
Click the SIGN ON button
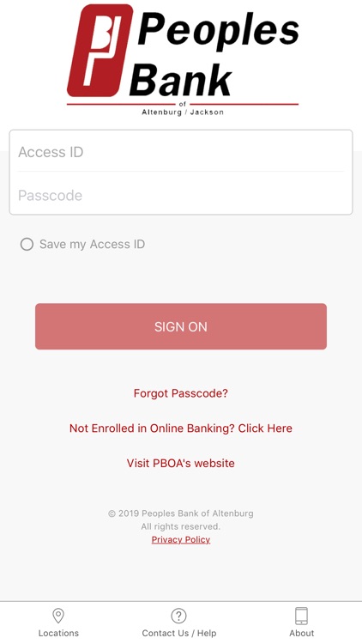pyautogui.click(x=181, y=326)
